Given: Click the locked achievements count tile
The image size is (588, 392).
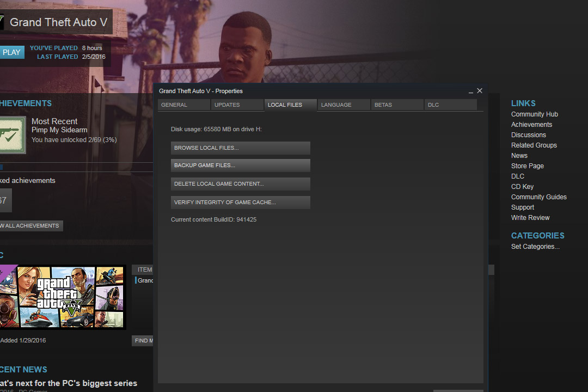Looking at the screenshot, I should 5,200.
